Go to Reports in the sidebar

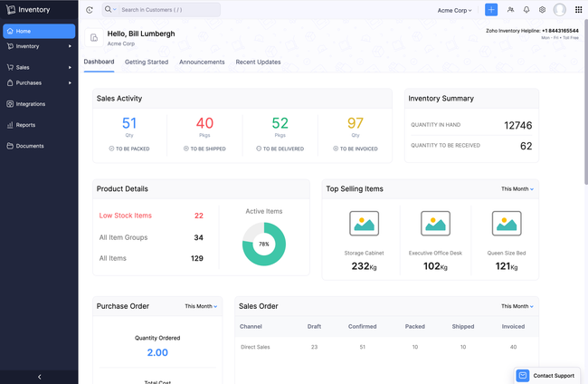click(x=25, y=125)
